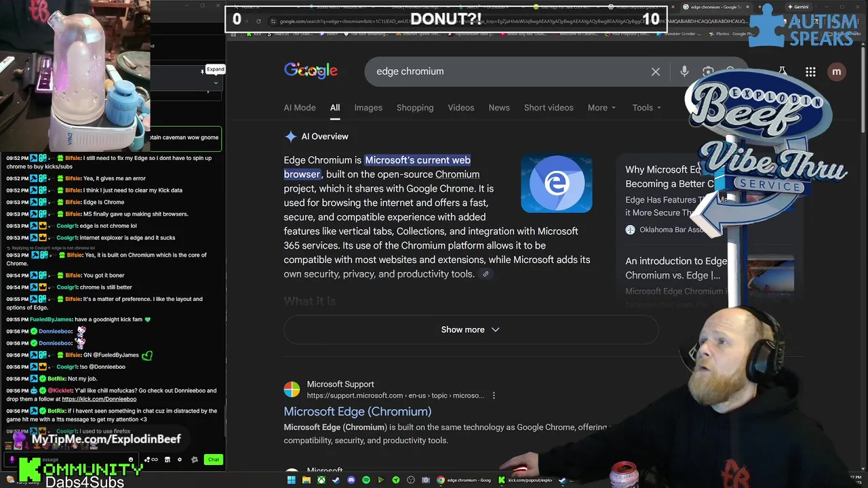Reload the page in Chrome
The image size is (868, 488).
click(x=258, y=21)
